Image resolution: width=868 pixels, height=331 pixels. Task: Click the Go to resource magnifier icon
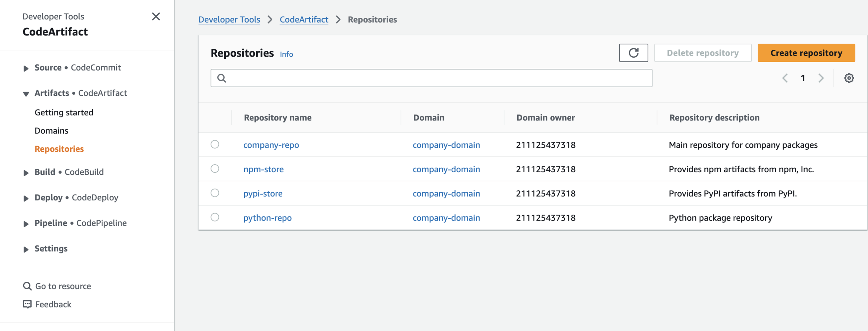tap(27, 286)
